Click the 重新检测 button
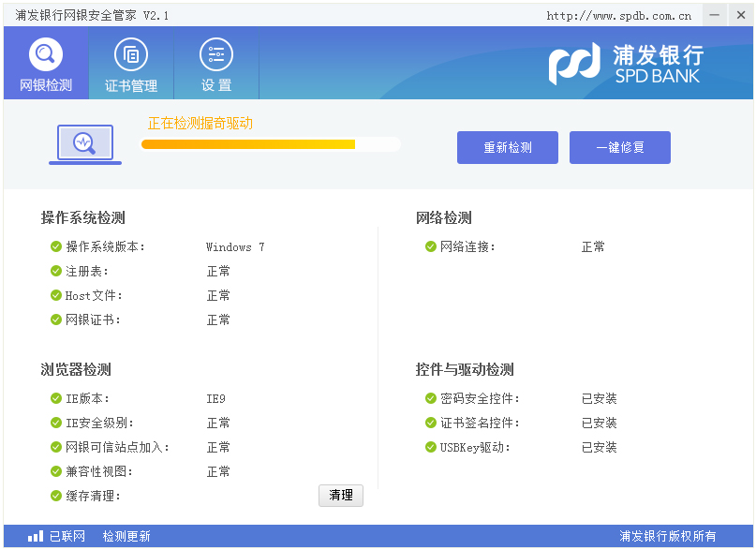 tap(508, 148)
